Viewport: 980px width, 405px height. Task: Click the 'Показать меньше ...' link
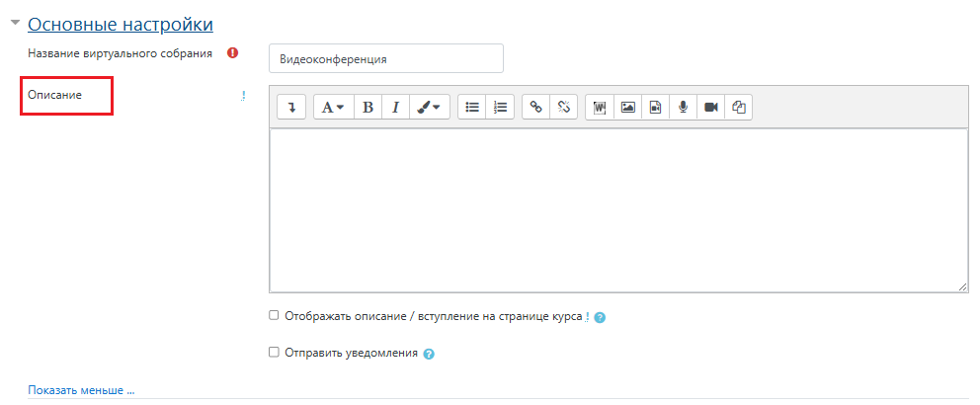(x=81, y=390)
